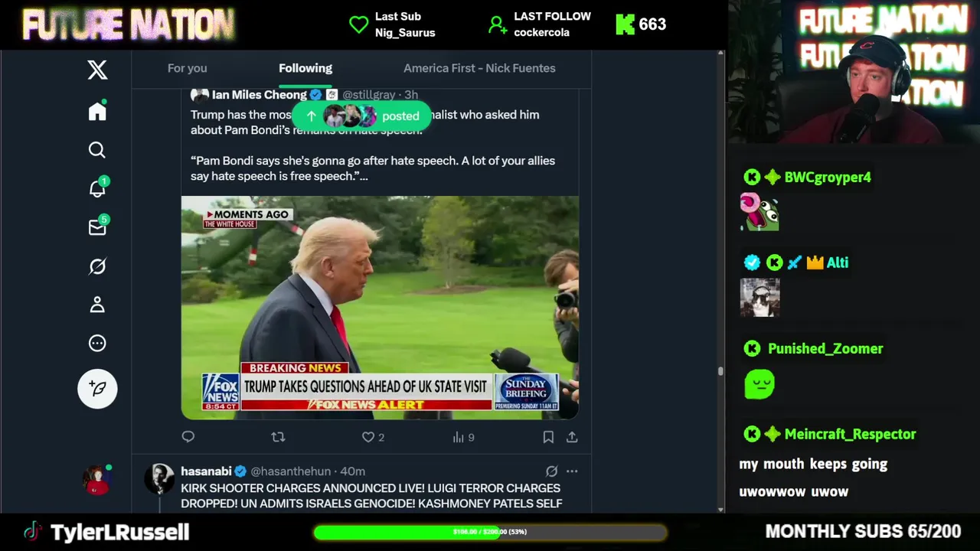Like the Trump hate speech post
The width and height of the screenshot is (980, 551).
point(368,437)
